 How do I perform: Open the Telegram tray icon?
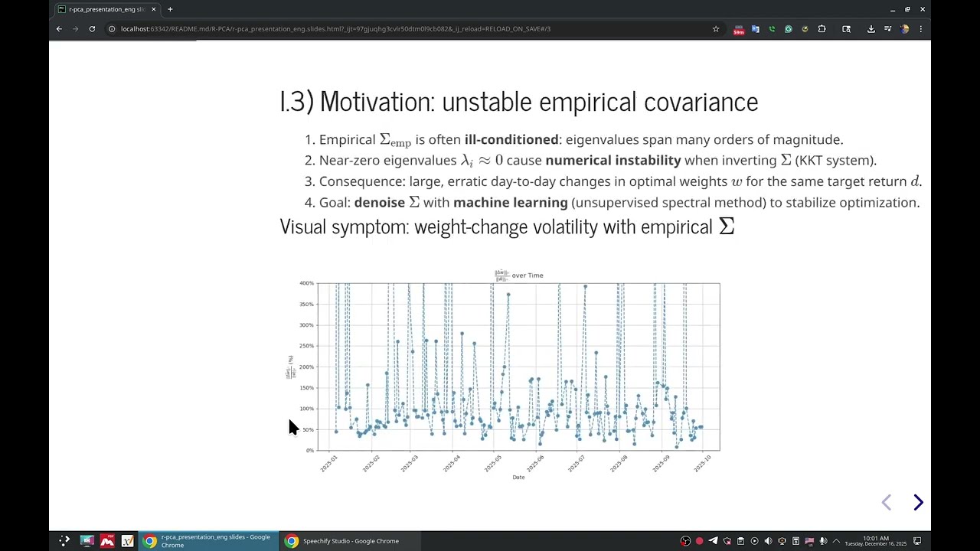pyautogui.click(x=713, y=541)
